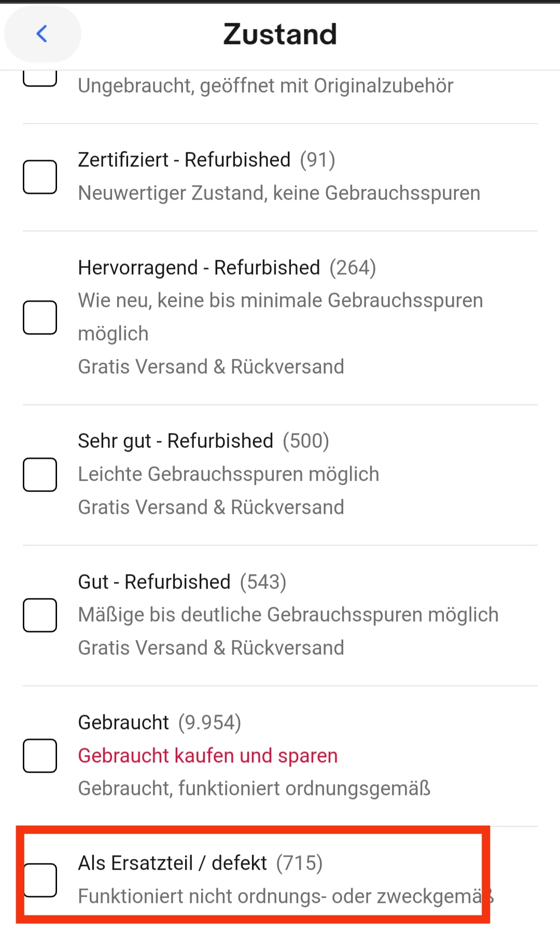Select the Gut - Refurbished checkbox
Image resolution: width=560 pixels, height=932 pixels.
tap(40, 615)
